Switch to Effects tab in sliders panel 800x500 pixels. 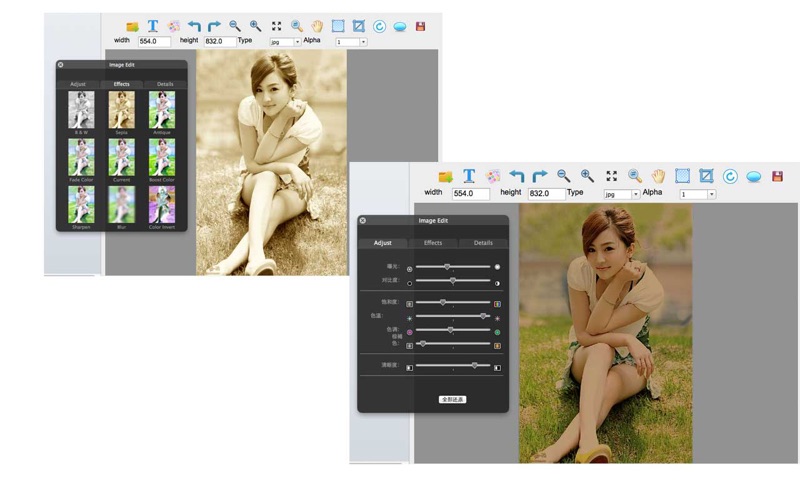[x=433, y=243]
